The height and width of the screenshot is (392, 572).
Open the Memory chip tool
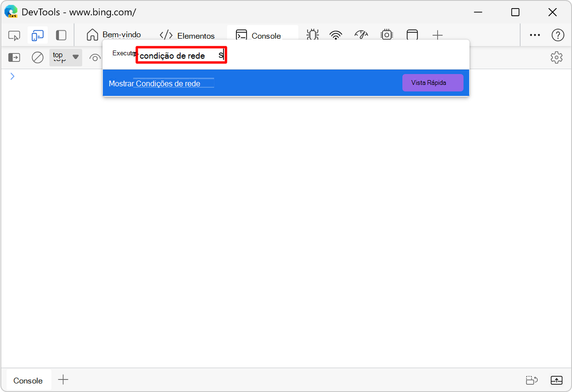click(387, 35)
